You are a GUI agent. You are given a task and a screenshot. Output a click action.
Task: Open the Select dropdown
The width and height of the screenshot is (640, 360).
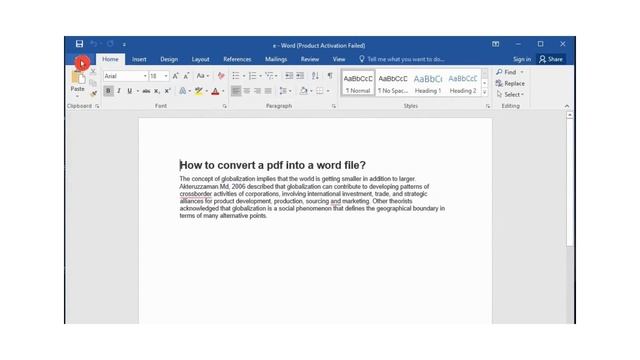tap(510, 94)
